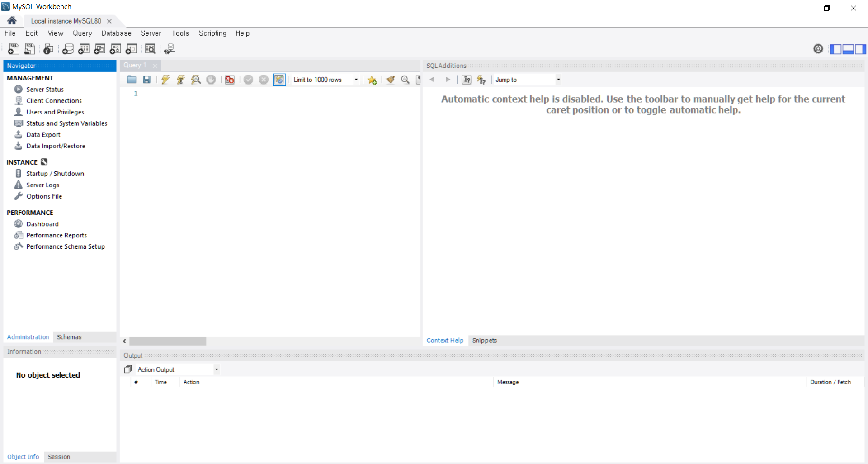The image size is (868, 464).
Task: Create a new schema icon
Action: [x=68, y=49]
